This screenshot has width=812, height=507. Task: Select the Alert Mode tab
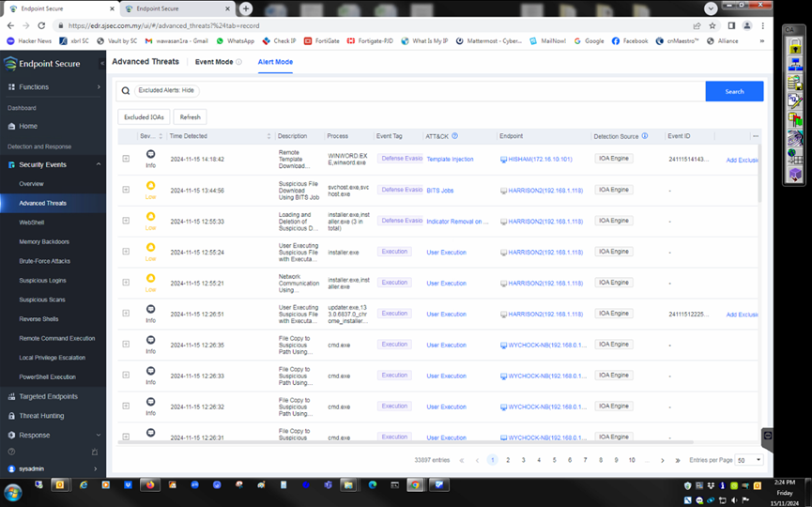coord(275,62)
